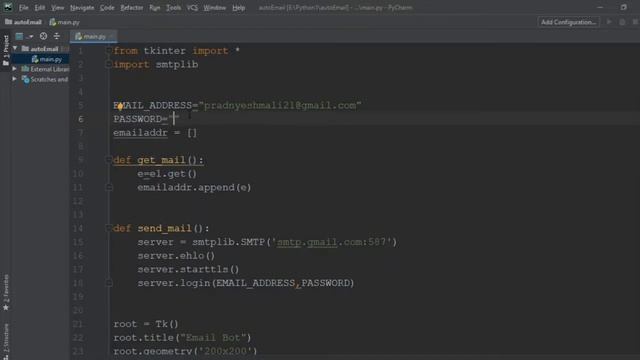The height and width of the screenshot is (360, 640).
Task: Click 'emailaddr = []' on line 7
Action: 155,133
